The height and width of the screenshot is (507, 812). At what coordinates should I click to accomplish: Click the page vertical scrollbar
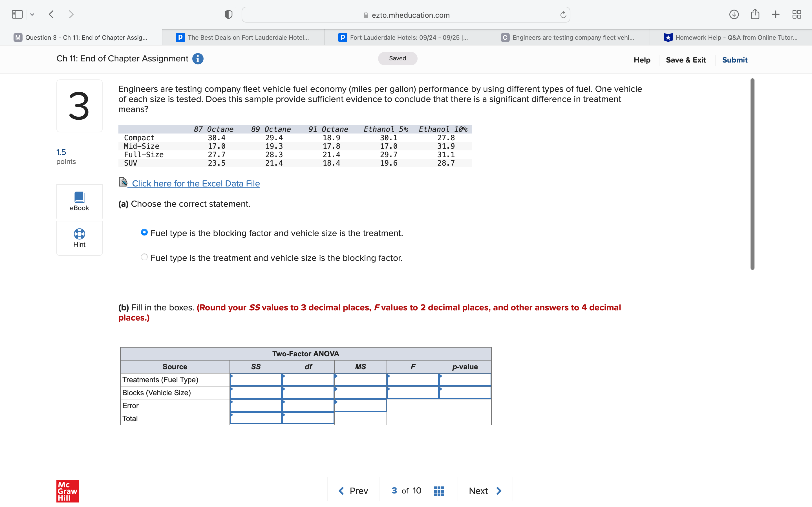pos(752,174)
